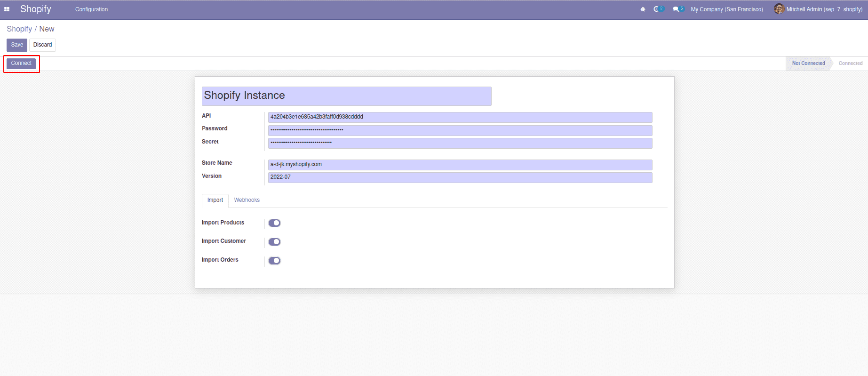Click the Connect button
Screen dimensions: 868x376
(21, 63)
